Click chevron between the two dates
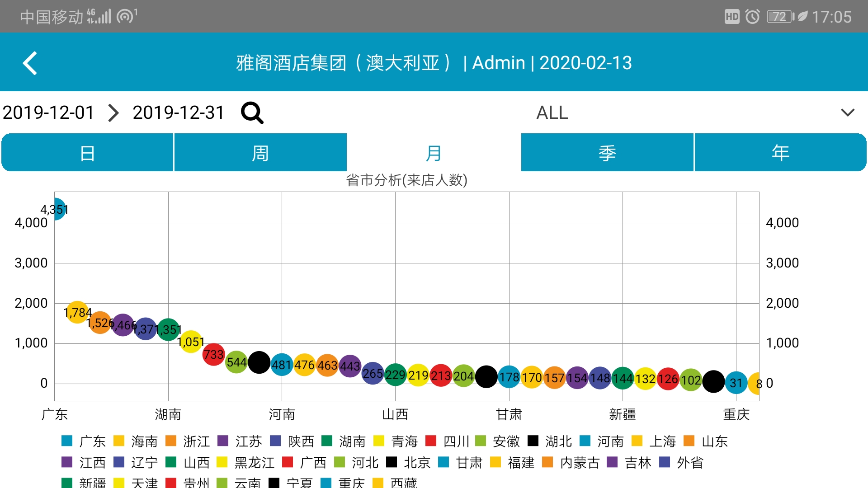Screen dimensions: 868x488 point(113,113)
